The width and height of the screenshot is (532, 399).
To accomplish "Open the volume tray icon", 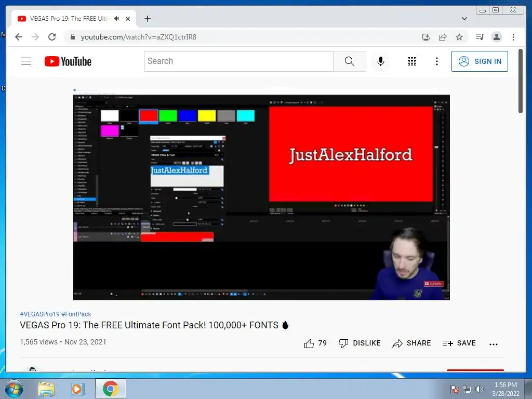I will 480,389.
